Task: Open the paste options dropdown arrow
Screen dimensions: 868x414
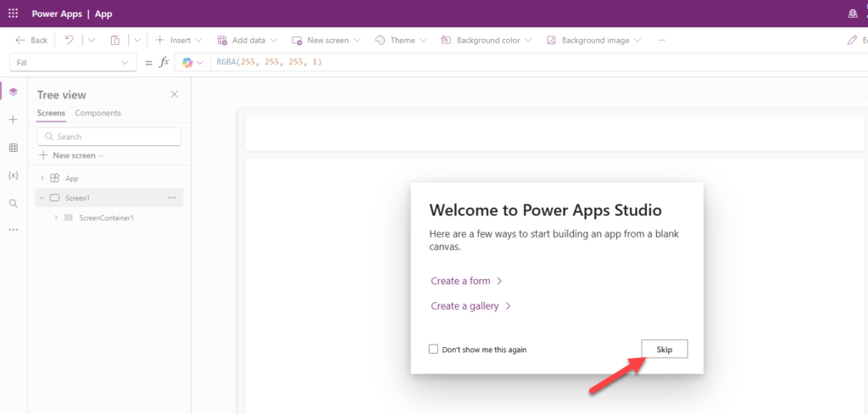Action: pos(137,41)
